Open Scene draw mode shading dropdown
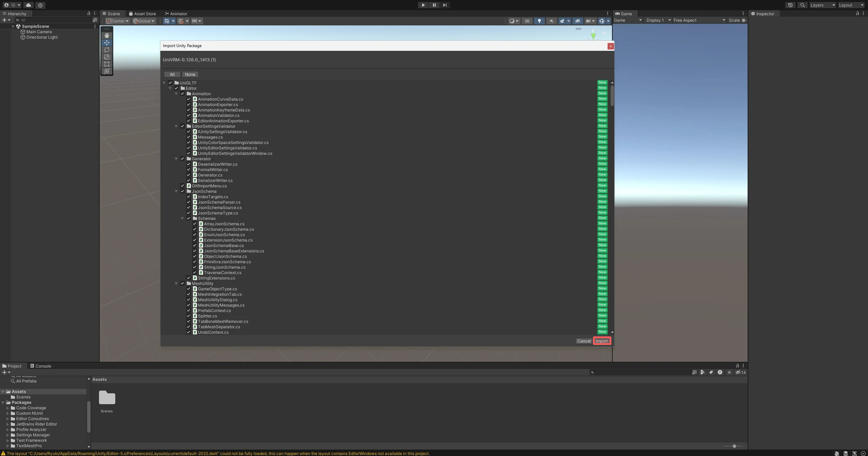 coord(514,21)
